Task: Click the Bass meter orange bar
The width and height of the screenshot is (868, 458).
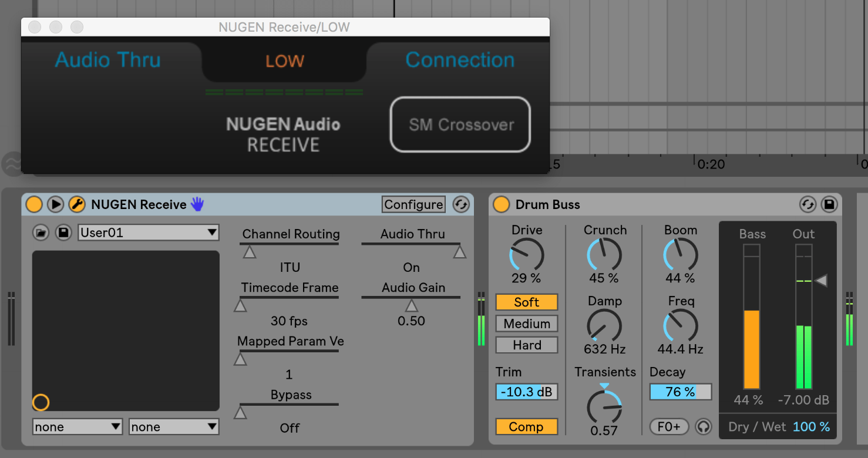Action: coord(752,349)
